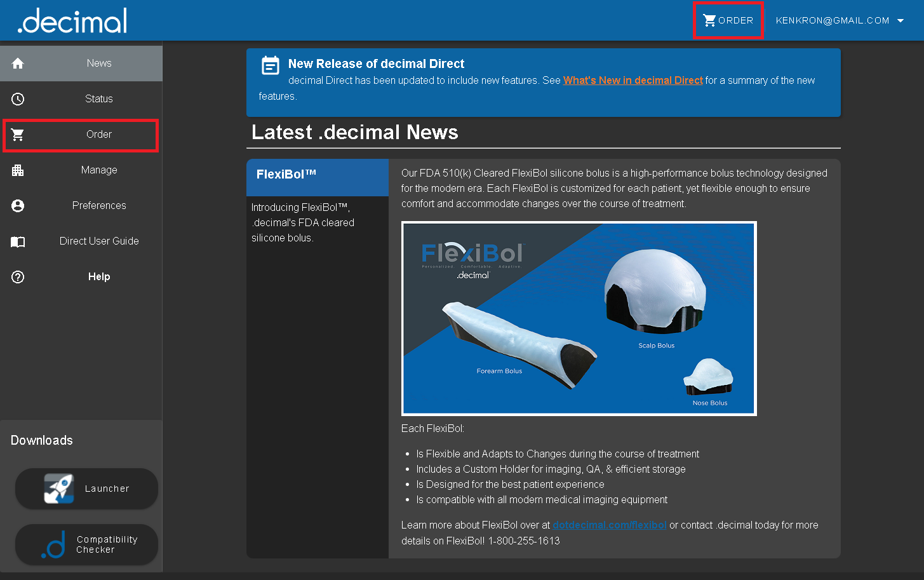Download the Compatibility Checker
The image size is (924, 580).
click(86, 544)
